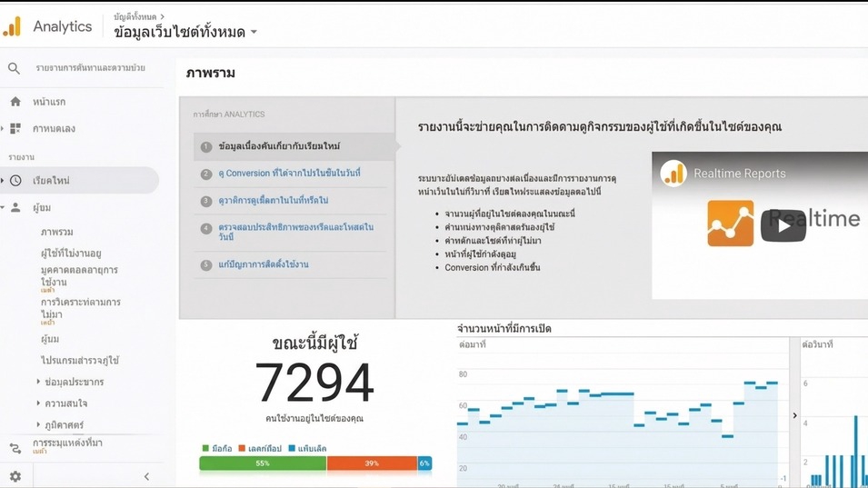Play the Realtime Reports video
Image resolution: width=868 pixels, height=488 pixels.
pos(783,225)
